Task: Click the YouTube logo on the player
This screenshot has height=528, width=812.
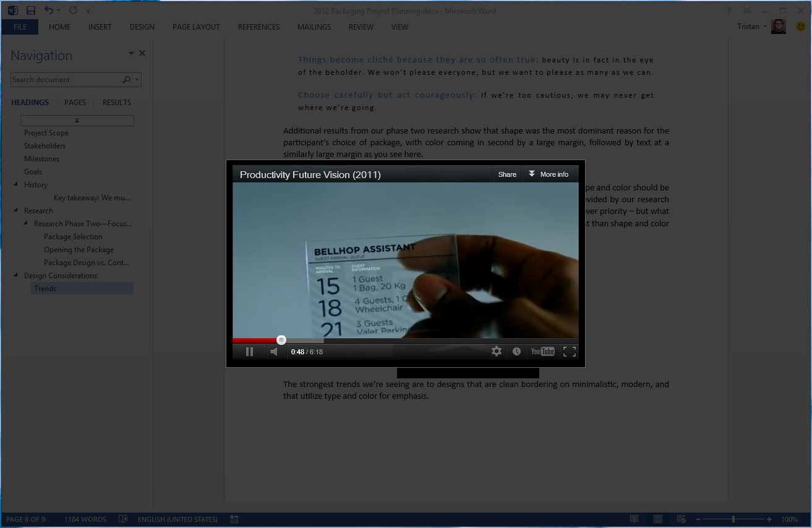Action: tap(542, 351)
